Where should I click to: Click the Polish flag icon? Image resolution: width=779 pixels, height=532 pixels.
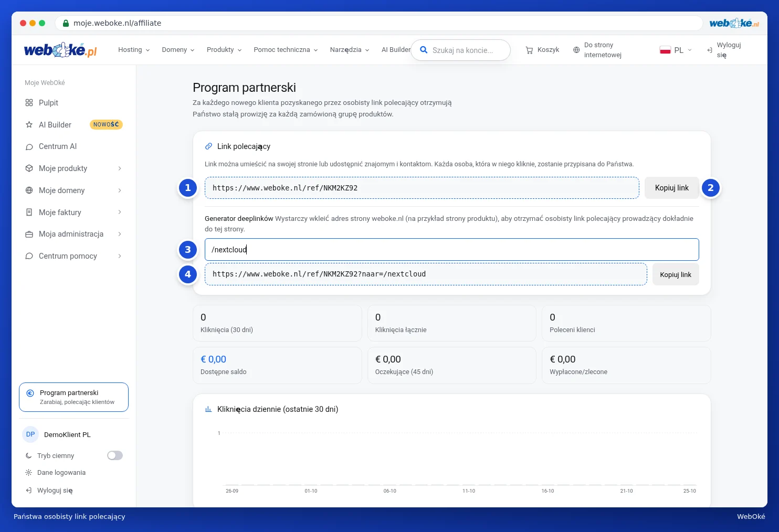tap(665, 50)
